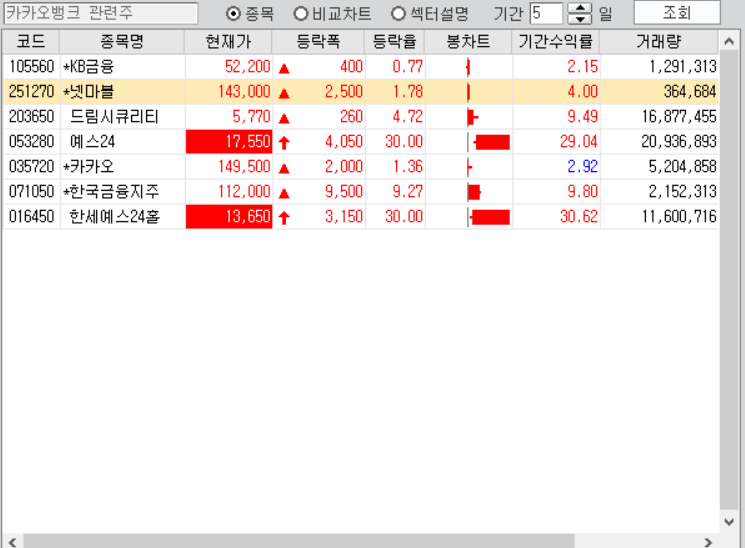
Task: Click the current price 112,000
Action: [244, 192]
